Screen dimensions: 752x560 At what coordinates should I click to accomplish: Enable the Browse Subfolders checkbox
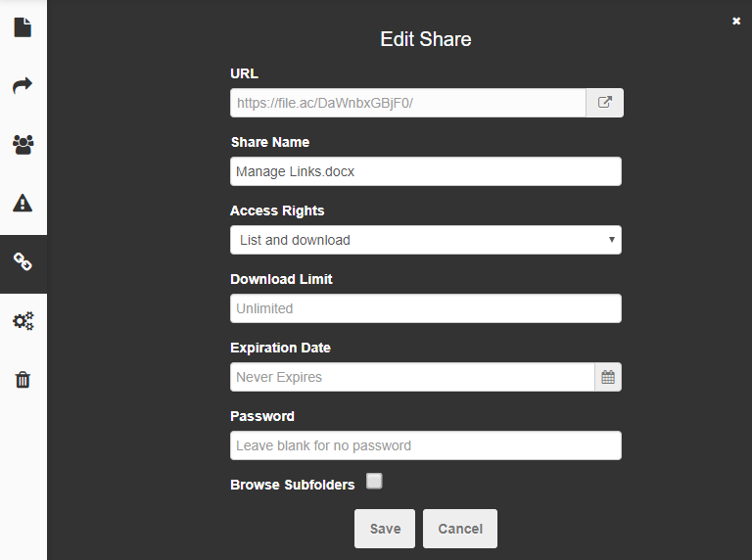click(x=374, y=481)
